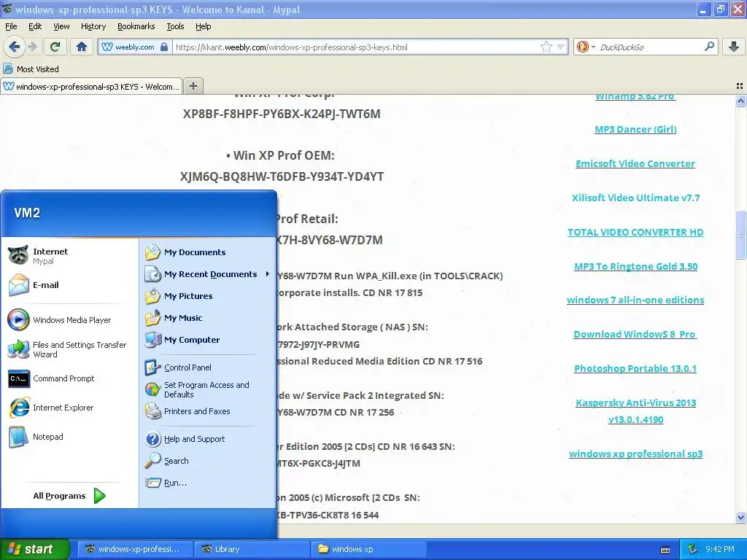
Task: Select the windows-xp-professional-sp3 KEYS tab
Action: point(91,86)
